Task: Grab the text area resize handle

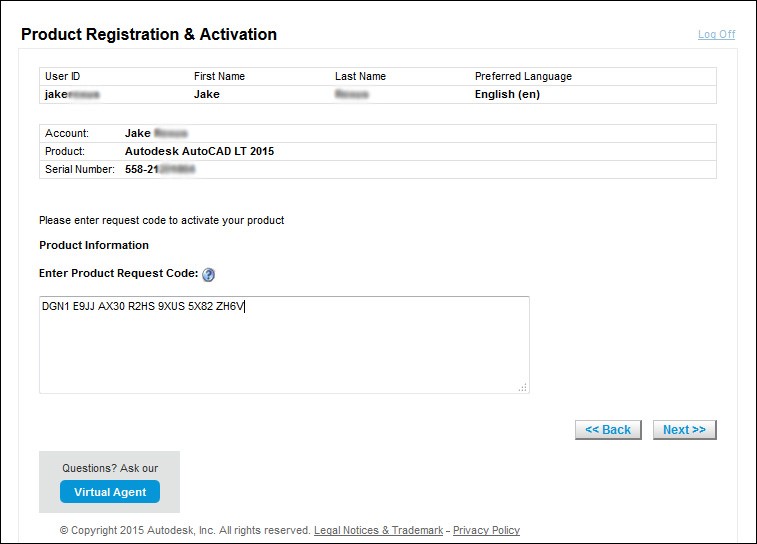Action: pos(523,388)
